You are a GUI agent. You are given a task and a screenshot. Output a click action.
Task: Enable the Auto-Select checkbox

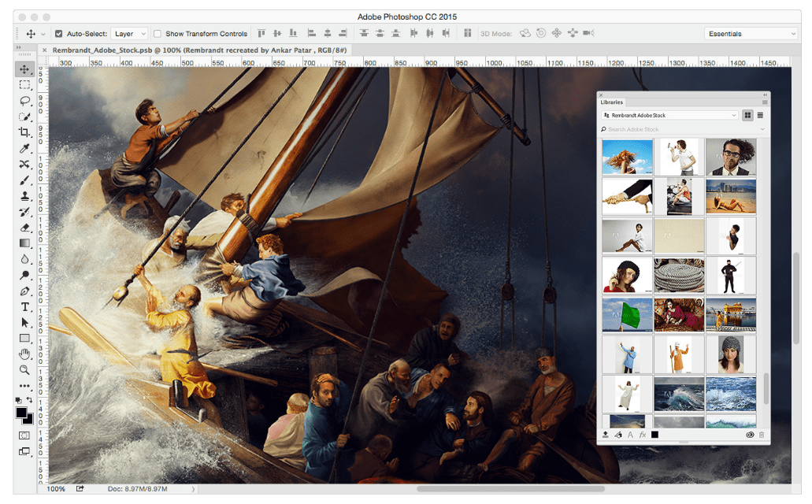57,33
